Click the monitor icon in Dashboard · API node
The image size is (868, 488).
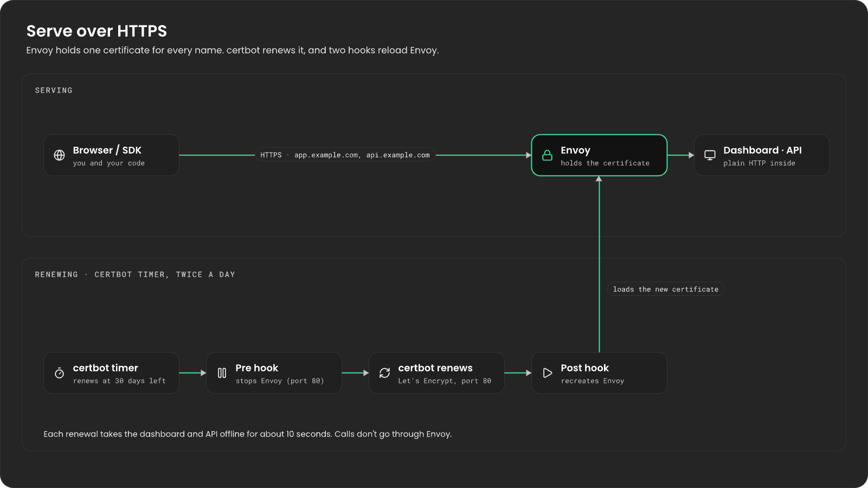click(710, 155)
